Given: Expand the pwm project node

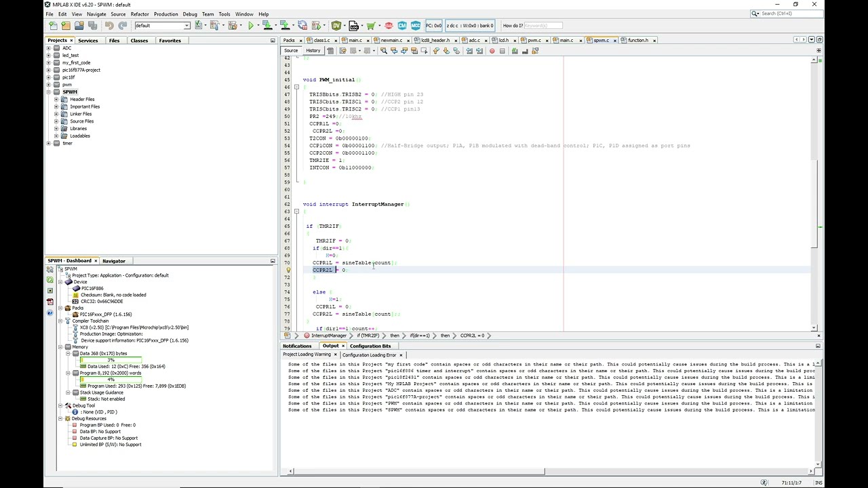Looking at the screenshot, I should [x=48, y=85].
